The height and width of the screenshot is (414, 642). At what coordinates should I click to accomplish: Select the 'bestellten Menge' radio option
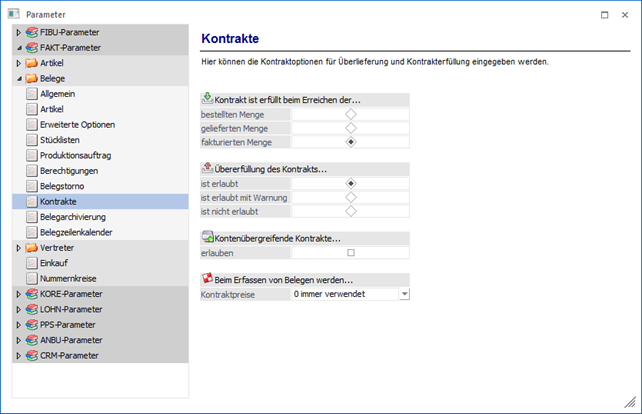[350, 115]
